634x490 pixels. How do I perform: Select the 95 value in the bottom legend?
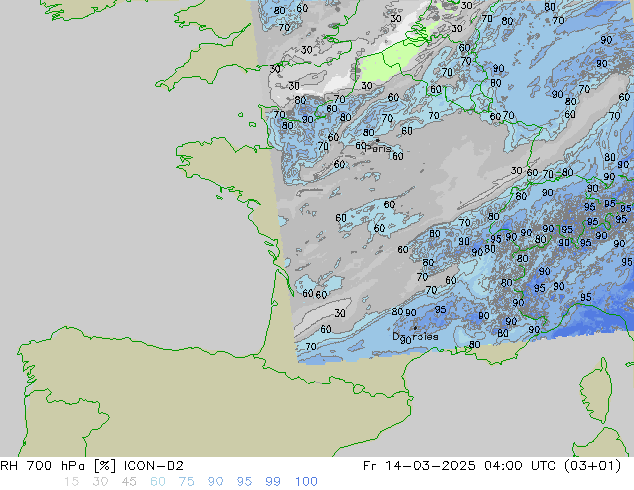pos(244,482)
